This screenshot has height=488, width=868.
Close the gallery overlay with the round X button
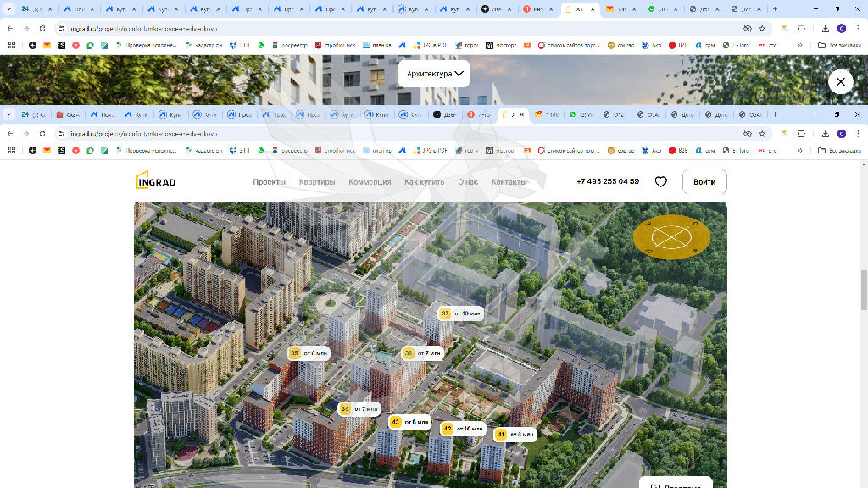pyautogui.click(x=840, y=82)
